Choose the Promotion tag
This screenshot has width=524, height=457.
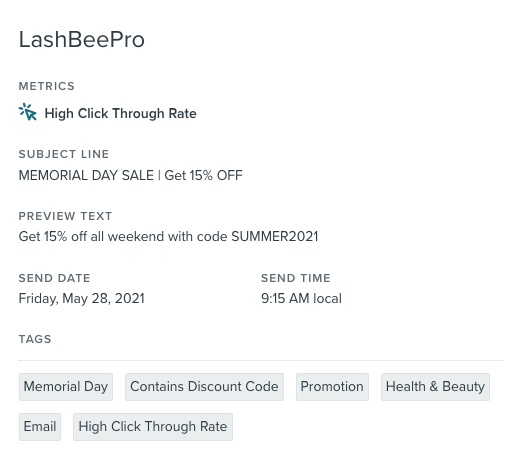click(332, 387)
